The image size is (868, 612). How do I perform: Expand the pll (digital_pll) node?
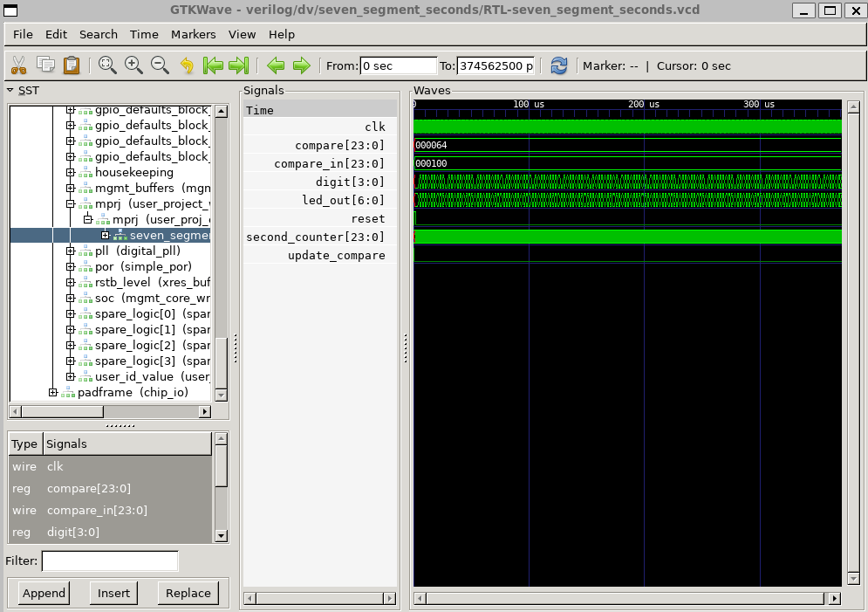pos(71,251)
